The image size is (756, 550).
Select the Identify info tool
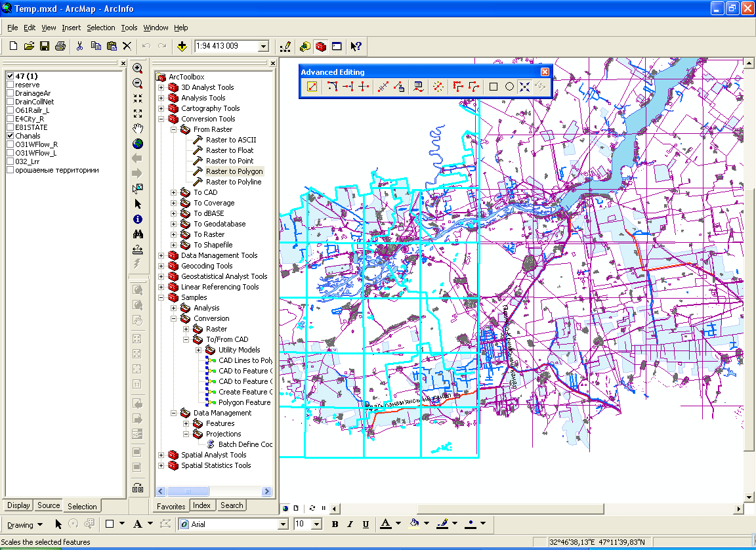(x=137, y=219)
